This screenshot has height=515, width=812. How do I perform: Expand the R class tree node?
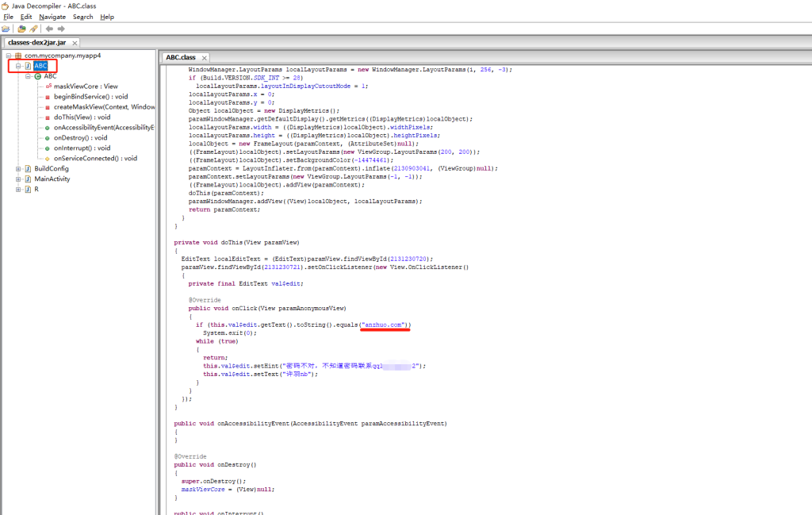click(x=18, y=189)
